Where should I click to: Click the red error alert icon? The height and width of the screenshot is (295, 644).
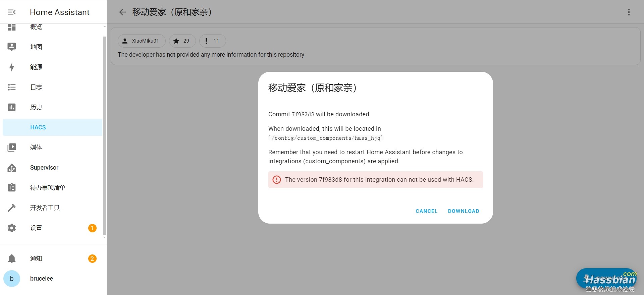click(x=277, y=180)
